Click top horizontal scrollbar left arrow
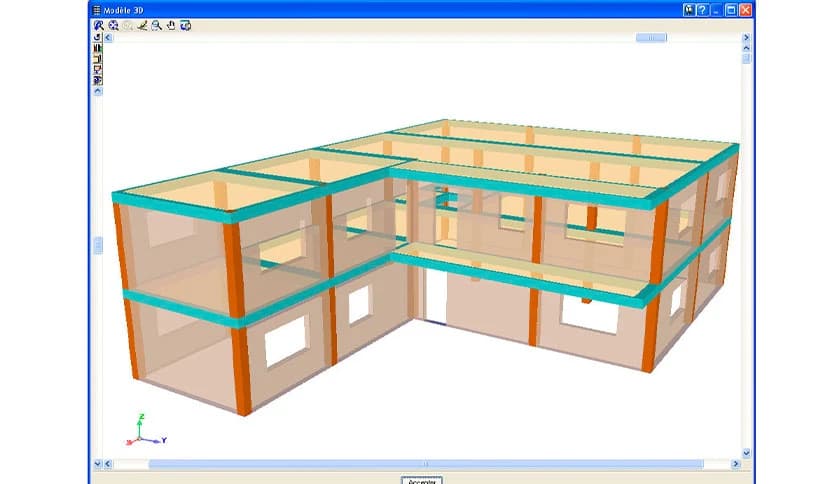 pos(108,38)
